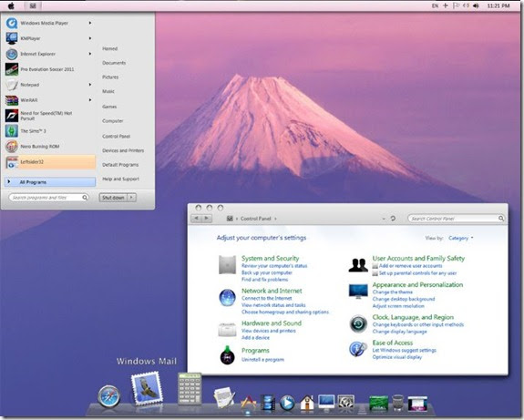
Task: Launch KMPlayer from the Start menu
Action: coord(30,38)
